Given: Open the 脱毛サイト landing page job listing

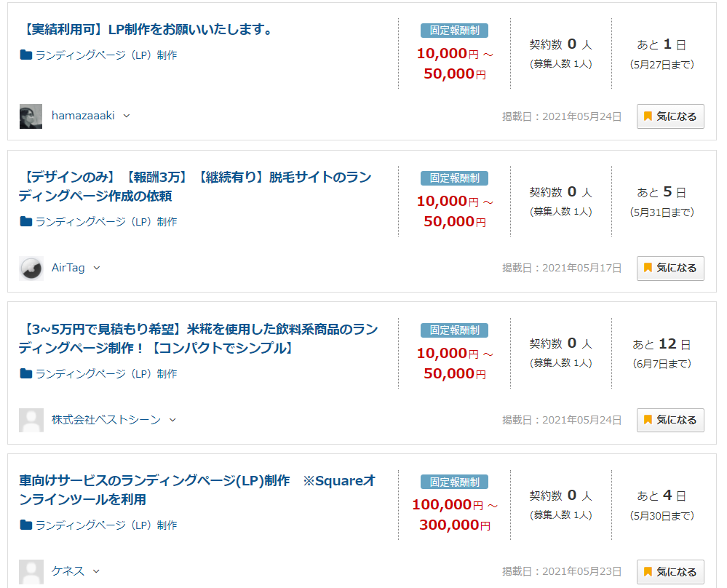Looking at the screenshot, I should tap(195, 186).
